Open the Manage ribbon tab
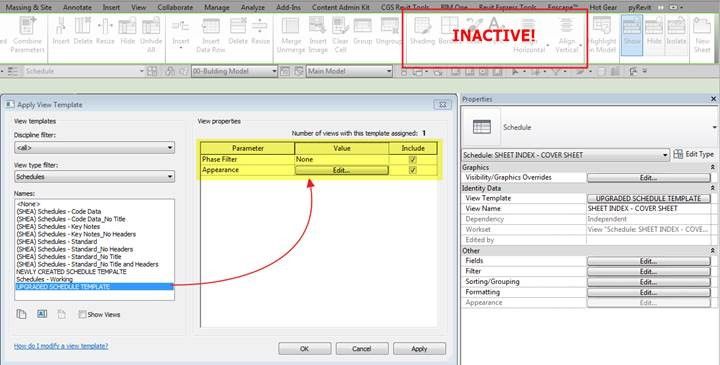 (216, 7)
